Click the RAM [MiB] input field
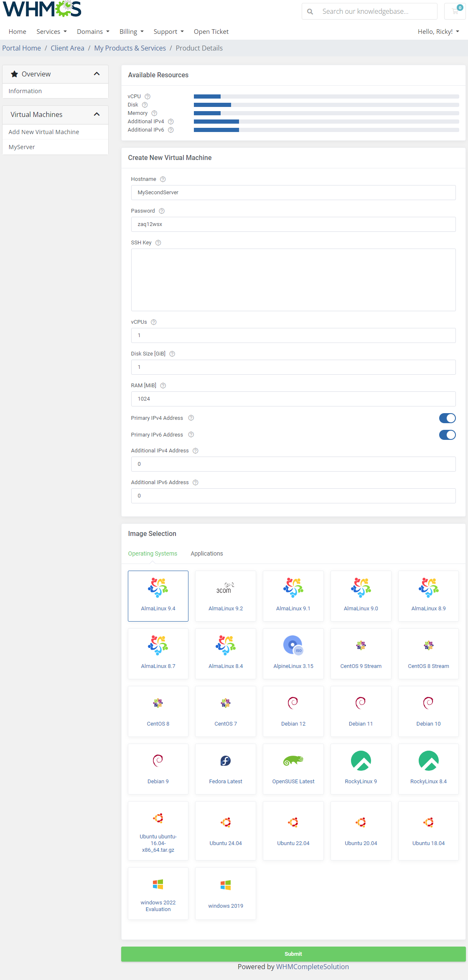Image resolution: width=468 pixels, height=980 pixels. (x=293, y=399)
